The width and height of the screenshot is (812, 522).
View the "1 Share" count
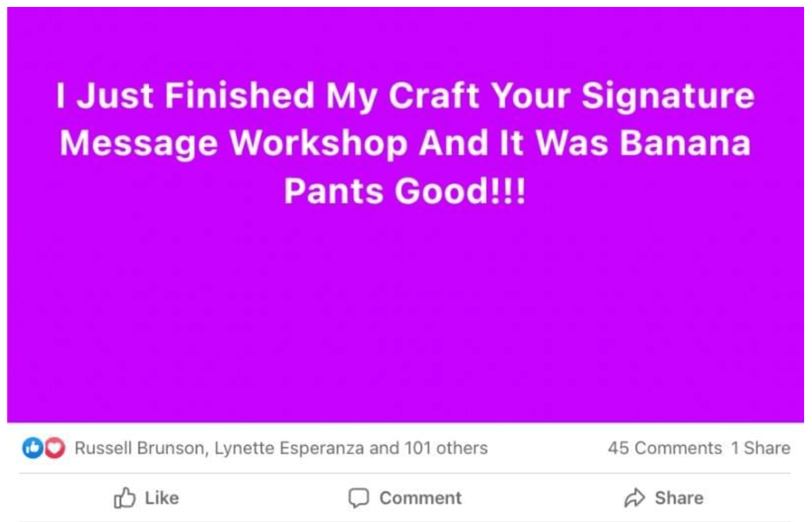760,448
